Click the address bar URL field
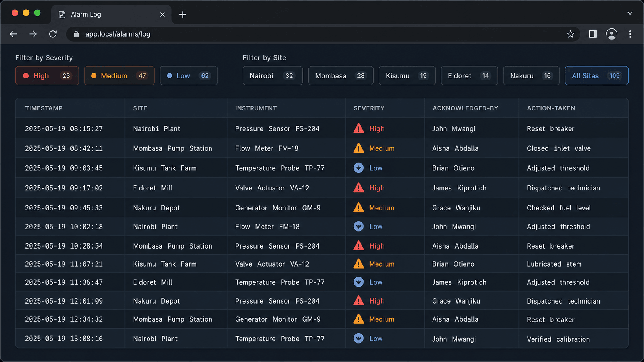This screenshot has width=644, height=362. [323, 34]
